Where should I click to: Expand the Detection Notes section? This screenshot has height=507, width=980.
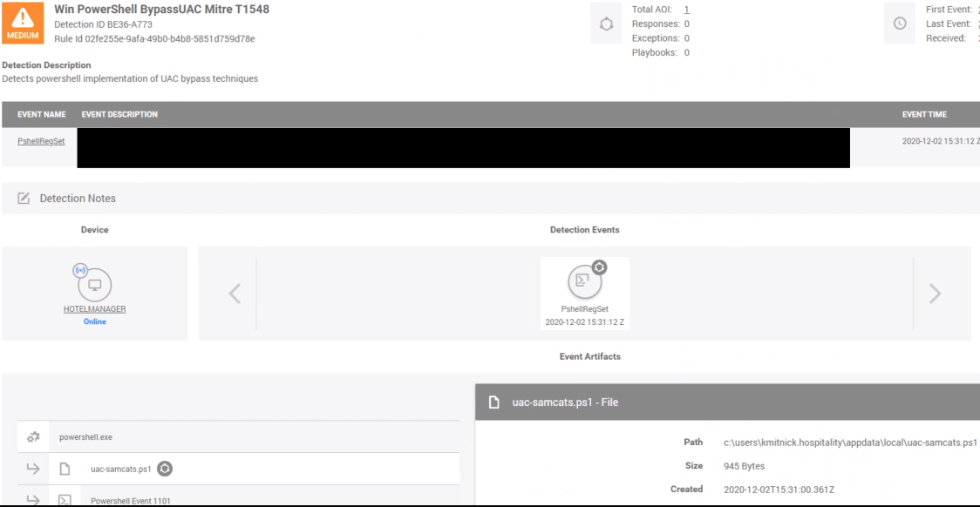tap(491, 199)
